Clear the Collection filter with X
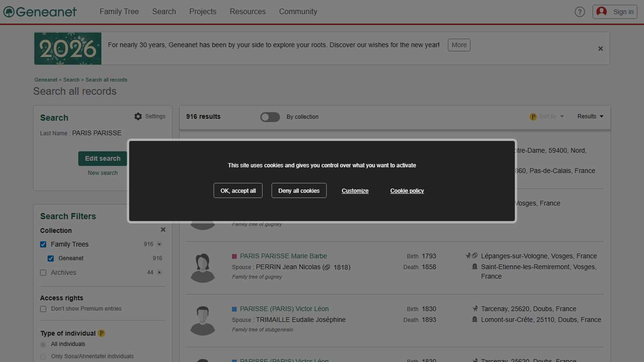Screen dimensions: 644x362 click(x=163, y=230)
